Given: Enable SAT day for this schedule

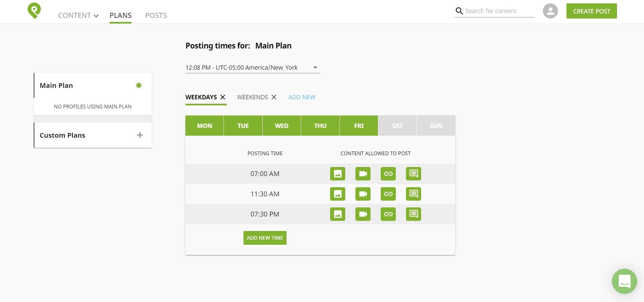Looking at the screenshot, I should (x=398, y=126).
